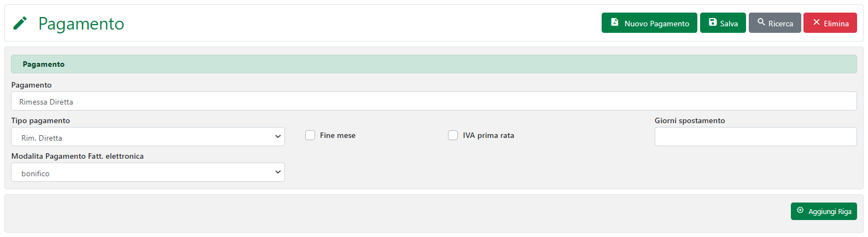Click the floppy disk icon in Salva
This screenshot has width=868, height=237.
(x=713, y=22)
